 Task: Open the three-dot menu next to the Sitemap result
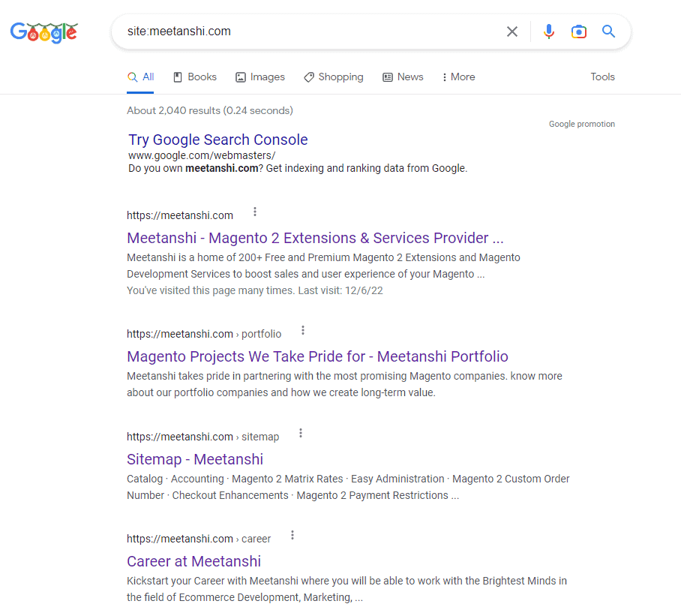coord(300,433)
